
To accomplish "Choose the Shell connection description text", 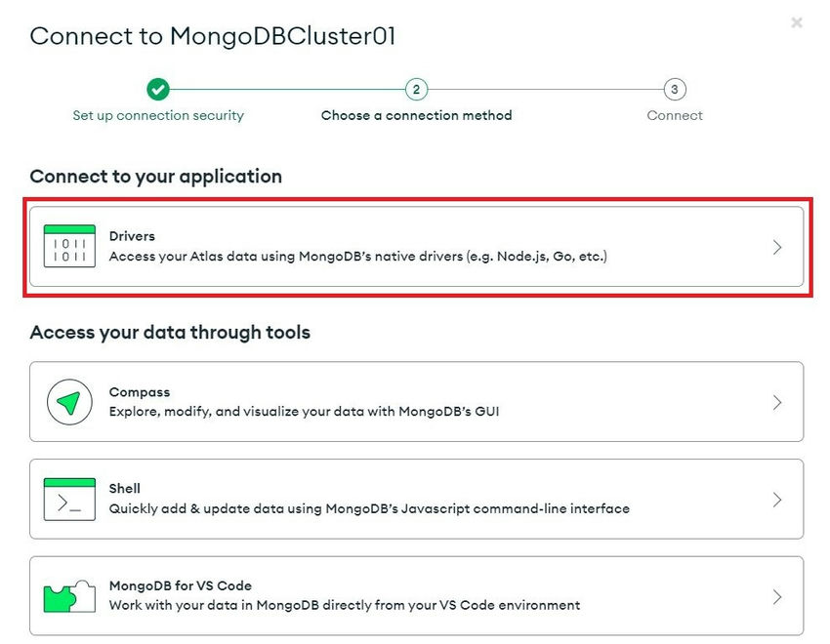I will (x=368, y=508).
